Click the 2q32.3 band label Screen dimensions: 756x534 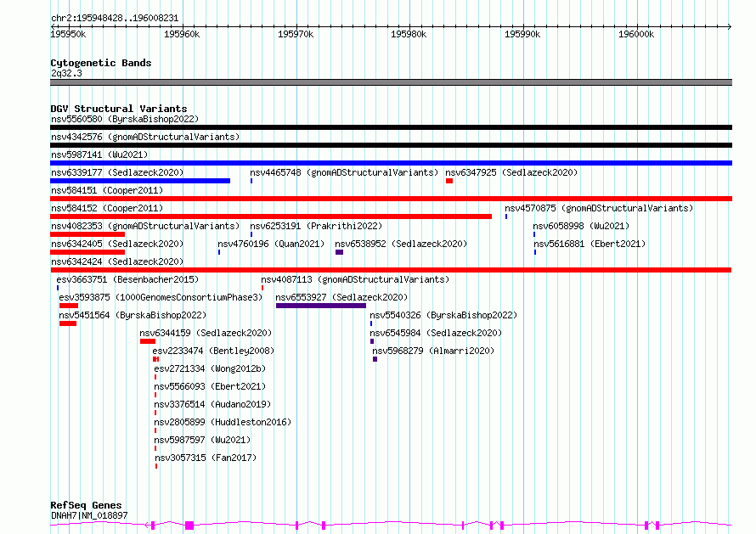(66, 73)
